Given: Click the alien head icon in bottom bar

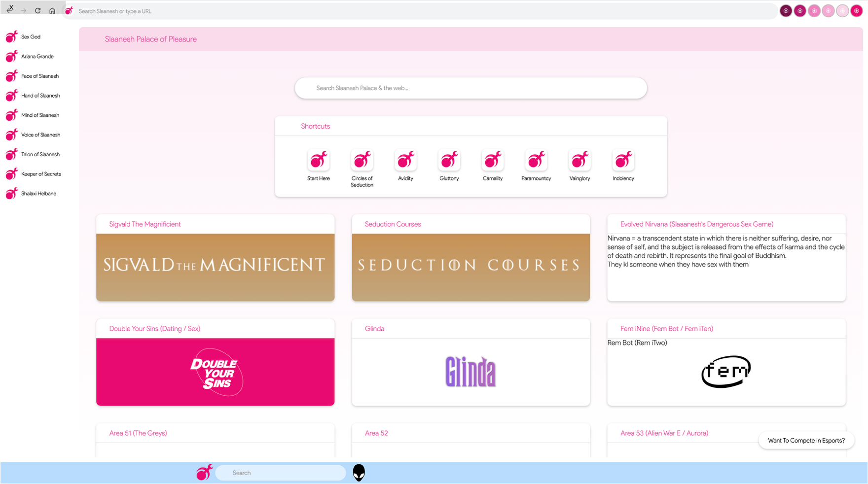Looking at the screenshot, I should coord(359,473).
